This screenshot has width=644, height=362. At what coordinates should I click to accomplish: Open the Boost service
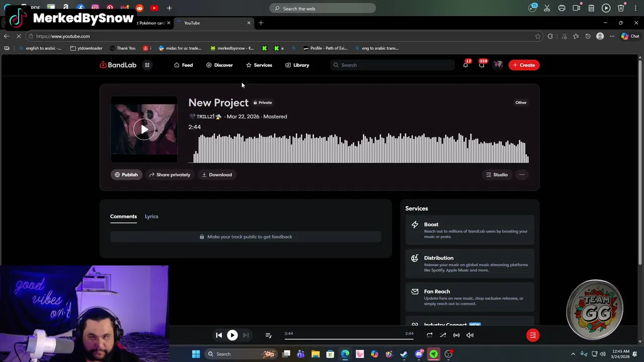(x=470, y=230)
